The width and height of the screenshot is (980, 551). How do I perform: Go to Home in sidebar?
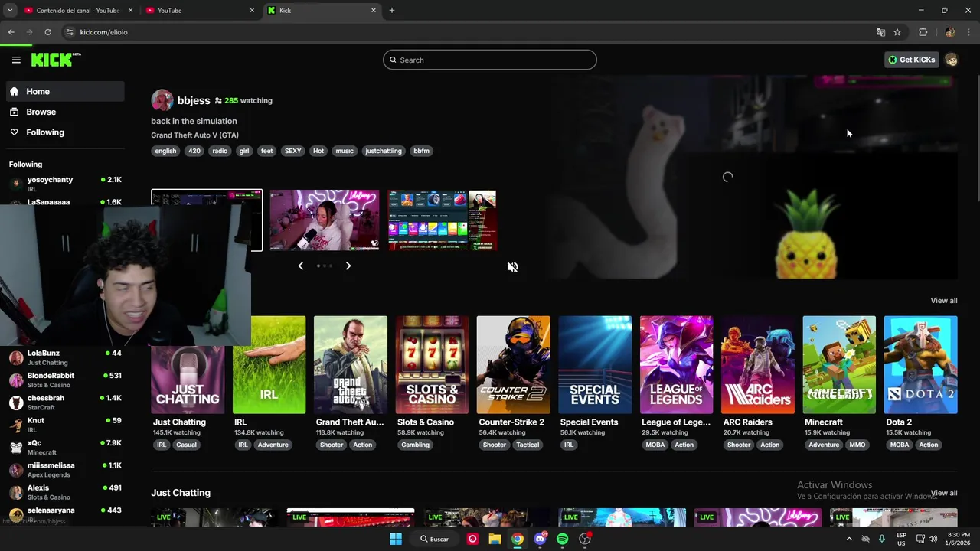pos(64,91)
